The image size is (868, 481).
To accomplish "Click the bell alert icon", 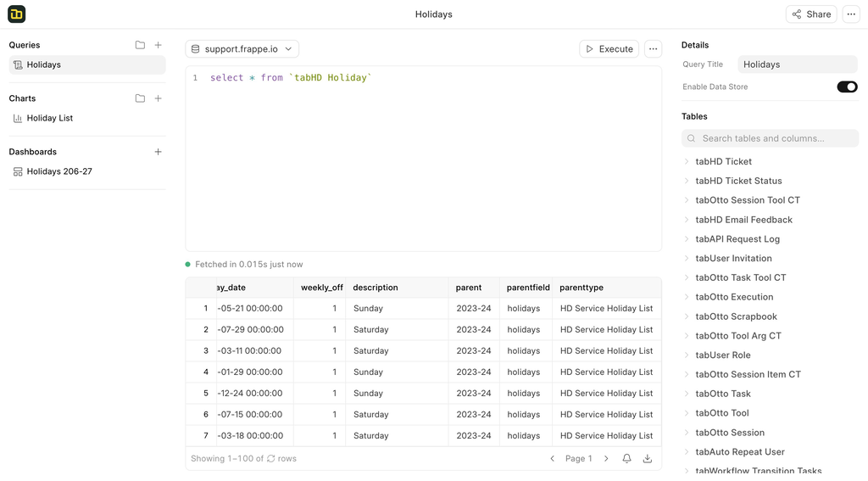I will [626, 459].
